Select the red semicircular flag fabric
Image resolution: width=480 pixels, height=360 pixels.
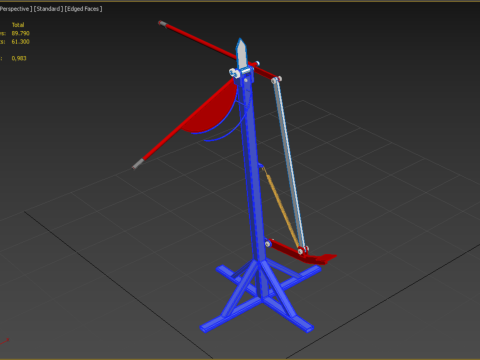(x=213, y=112)
